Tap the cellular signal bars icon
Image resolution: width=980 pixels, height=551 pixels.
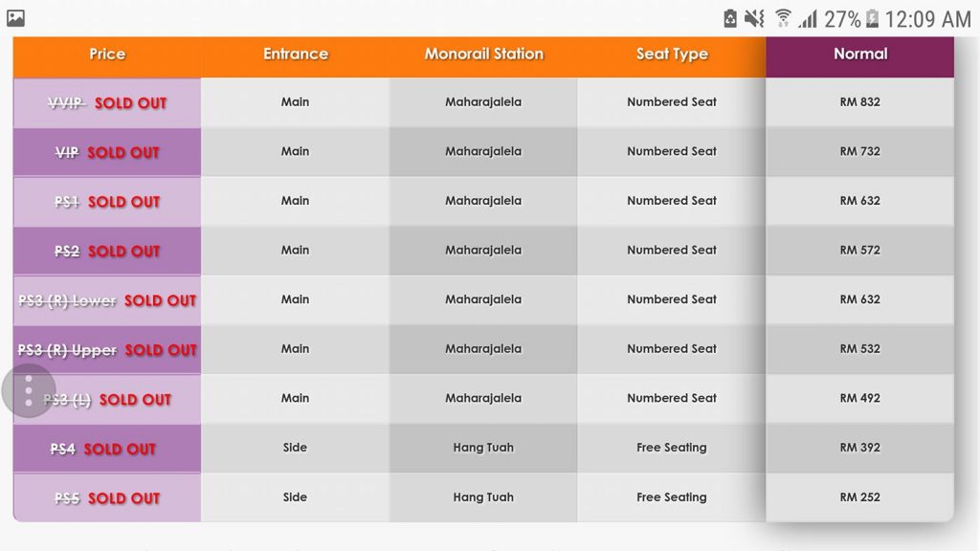click(808, 18)
